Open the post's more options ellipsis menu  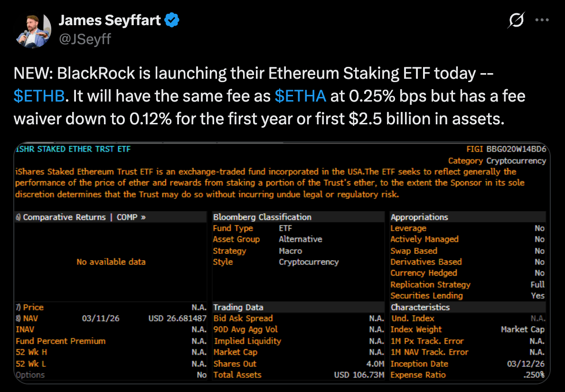tap(542, 20)
